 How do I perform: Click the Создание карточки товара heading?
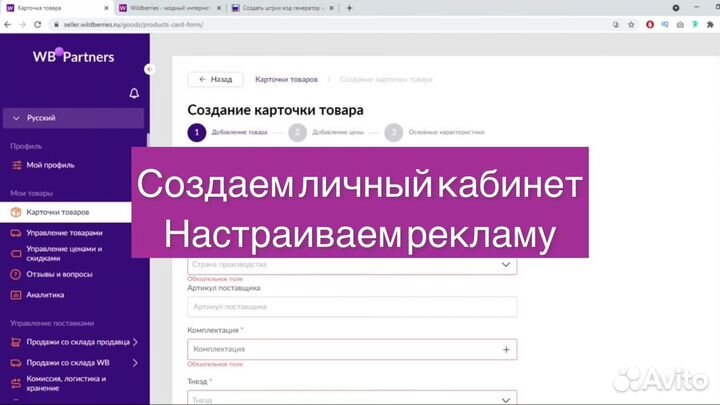pyautogui.click(x=276, y=110)
